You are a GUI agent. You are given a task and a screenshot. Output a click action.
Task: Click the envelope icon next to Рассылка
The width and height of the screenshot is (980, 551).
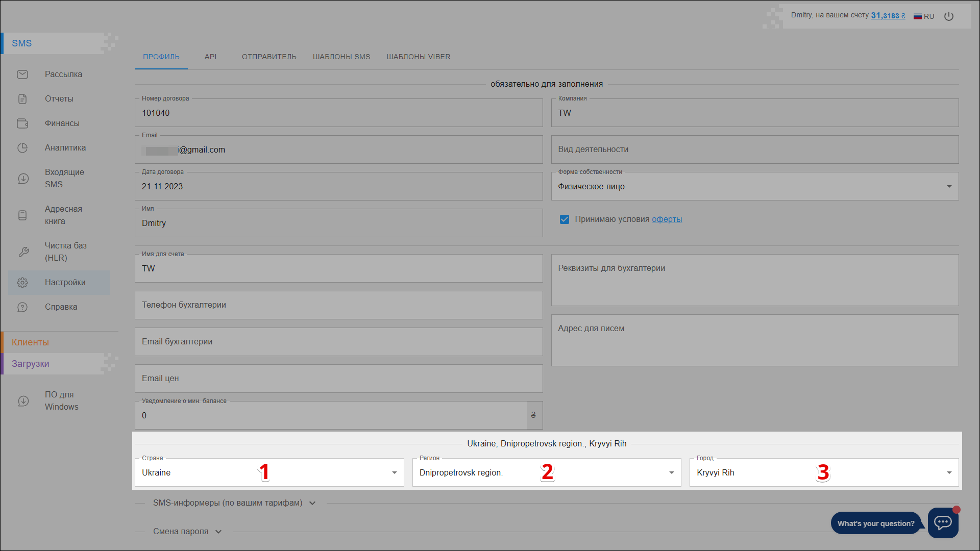tap(22, 74)
